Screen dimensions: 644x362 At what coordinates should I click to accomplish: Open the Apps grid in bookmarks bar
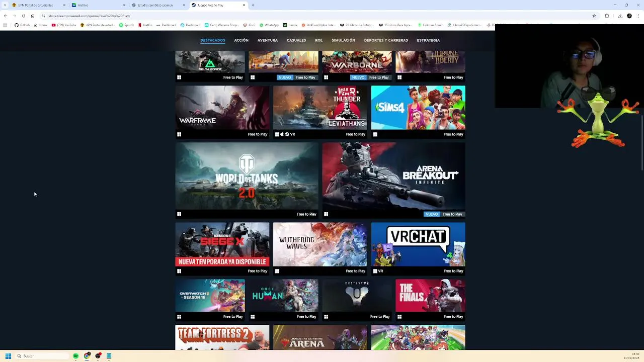tap(5, 25)
